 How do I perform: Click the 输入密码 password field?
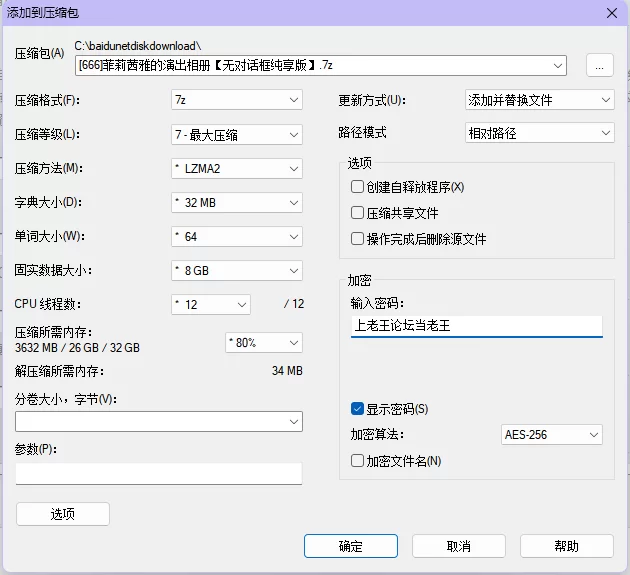(x=476, y=325)
